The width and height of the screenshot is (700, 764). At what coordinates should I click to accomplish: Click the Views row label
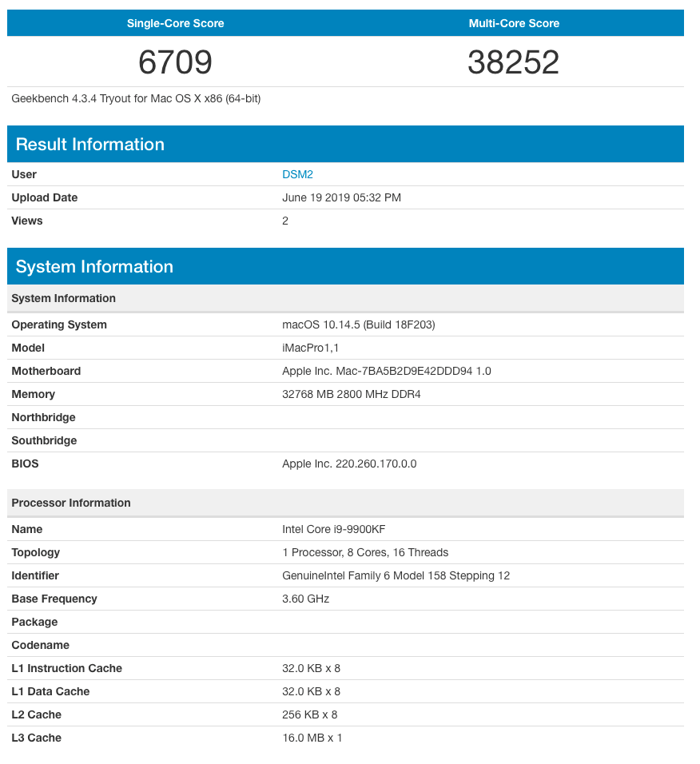pos(27,221)
